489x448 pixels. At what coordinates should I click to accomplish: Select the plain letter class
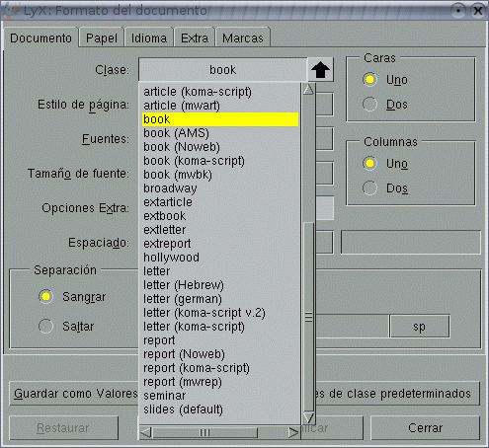pyautogui.click(x=220, y=271)
